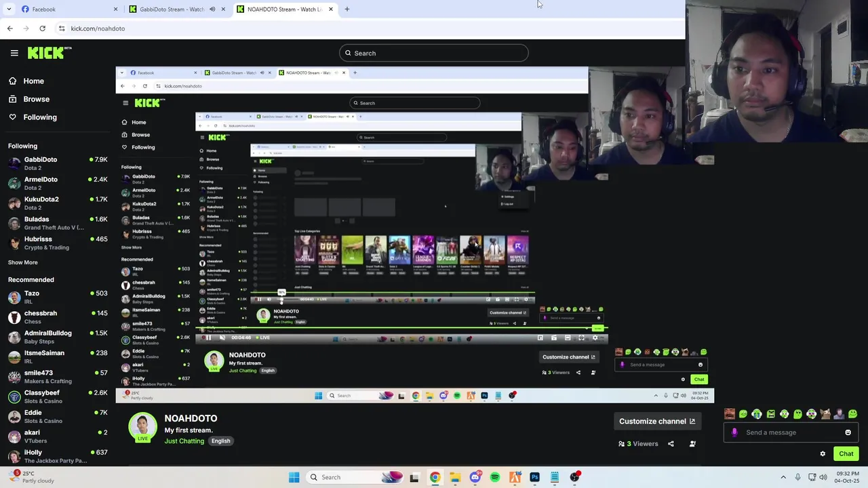
Task: Open Eddie recommended channel
Action: click(58, 416)
